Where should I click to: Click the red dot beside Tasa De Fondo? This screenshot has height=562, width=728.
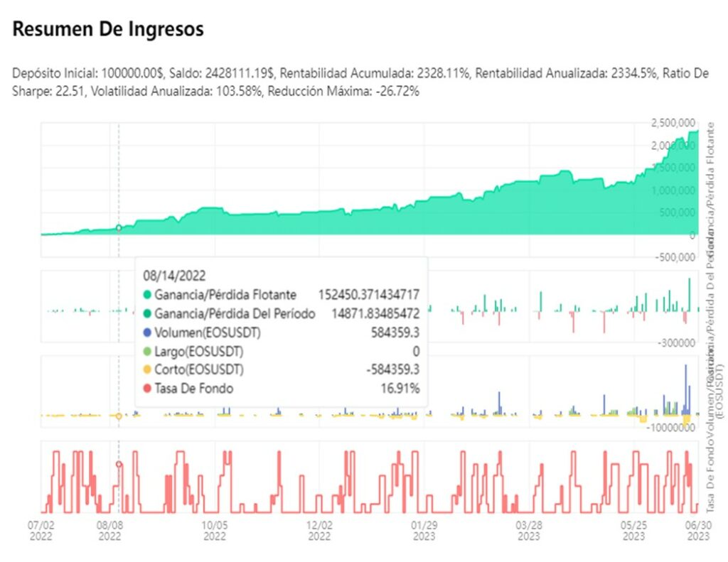(x=147, y=389)
